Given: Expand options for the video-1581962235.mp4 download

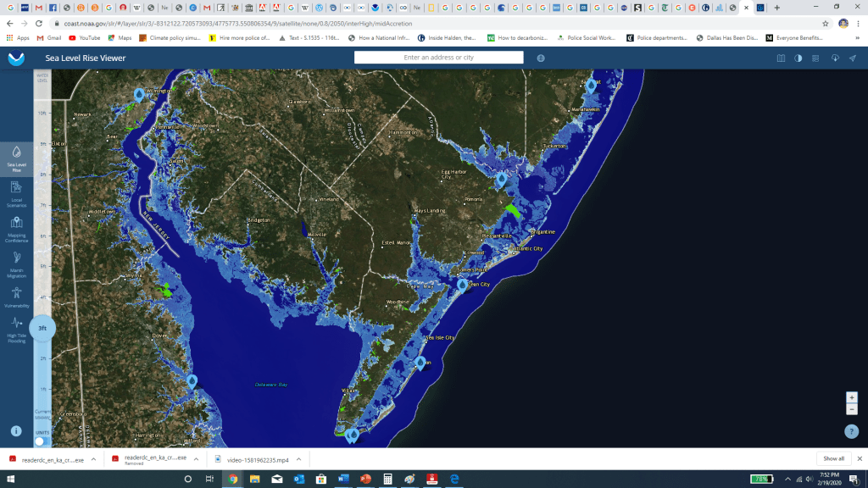Looking at the screenshot, I should tap(298, 459).
